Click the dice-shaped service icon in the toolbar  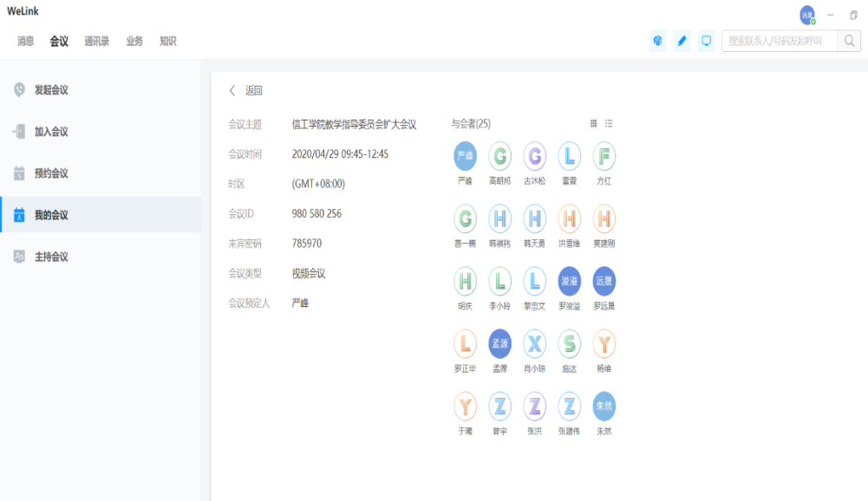[657, 40]
